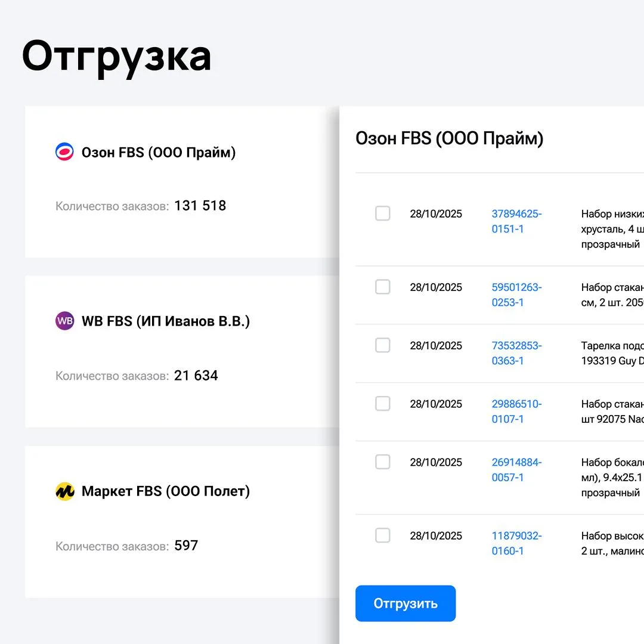Select the Озон FBS (ООО Прайм) card title
This screenshot has height=644, width=644.
pos(159,153)
